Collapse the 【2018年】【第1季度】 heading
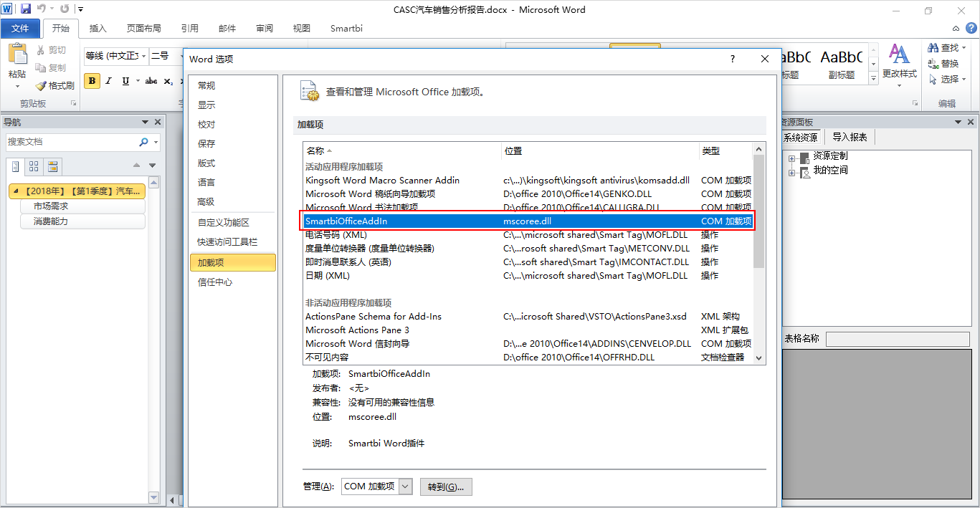This screenshot has height=508, width=980. click(16, 191)
